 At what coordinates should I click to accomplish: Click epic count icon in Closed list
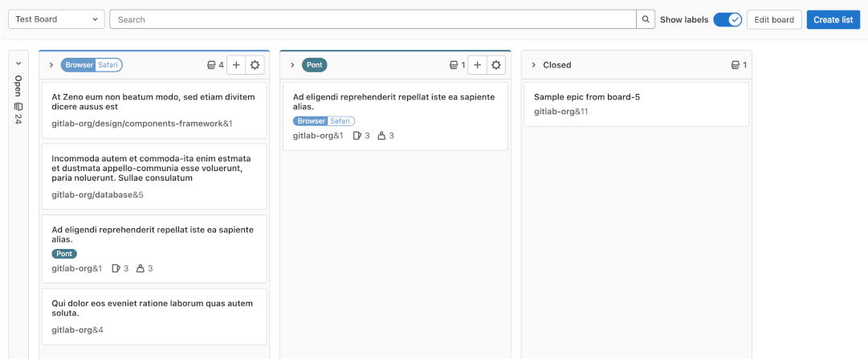coord(735,65)
